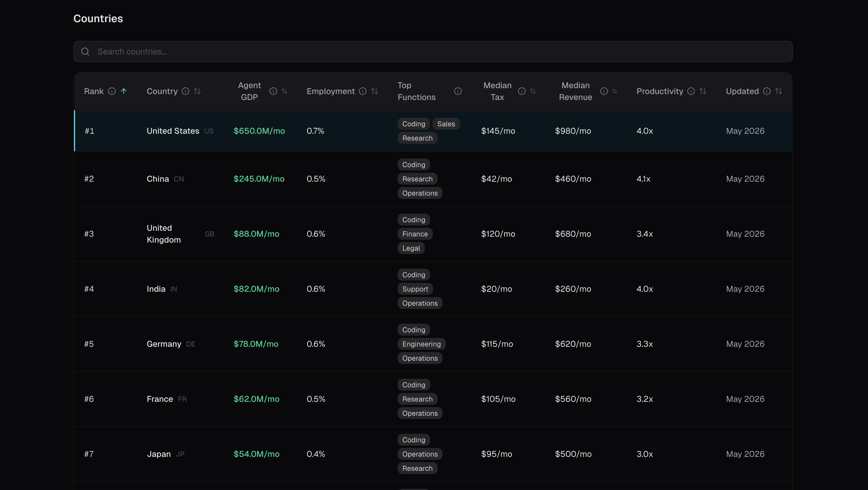868x490 pixels.
Task: Click the Updated column header label
Action: pos(742,91)
